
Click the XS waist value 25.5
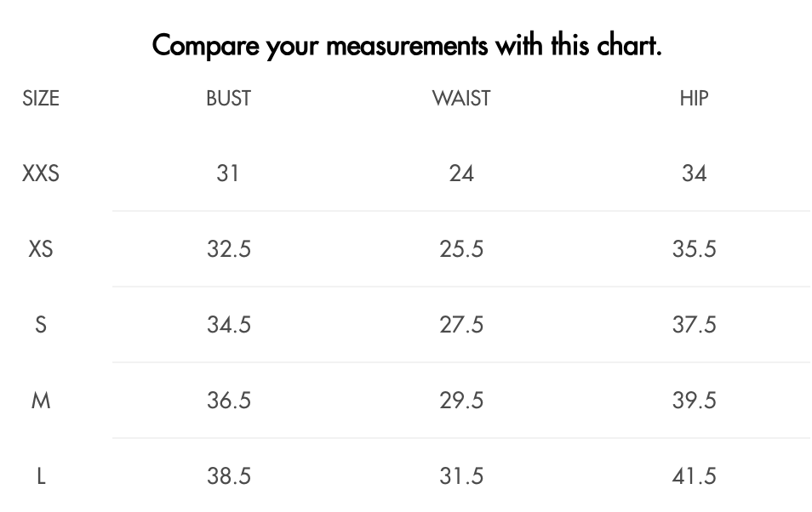click(461, 249)
